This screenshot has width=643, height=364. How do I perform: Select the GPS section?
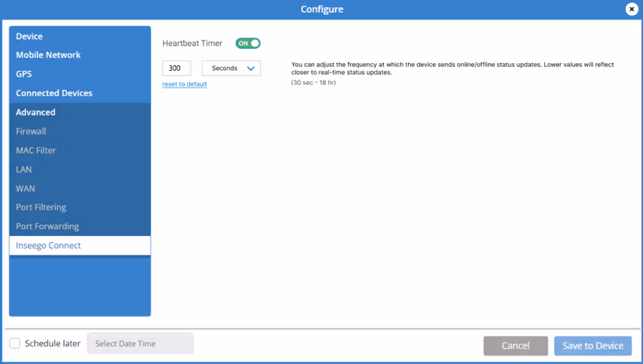tap(80, 73)
